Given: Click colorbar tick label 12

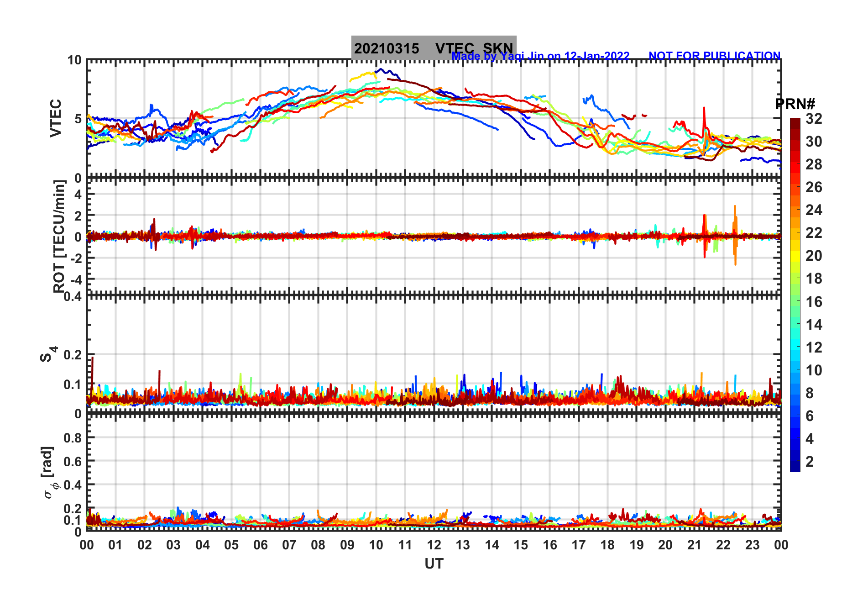Looking at the screenshot, I should tap(814, 348).
